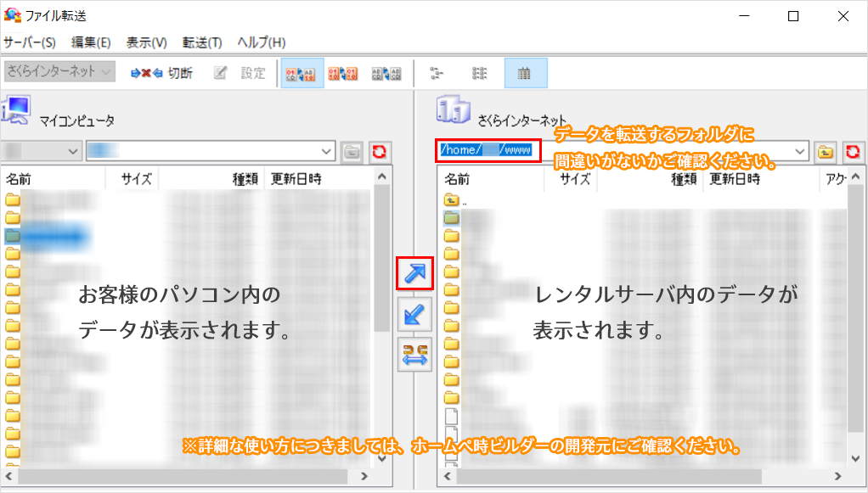Open the サーバー(S) menu
Screen dimensions: 868x493
pyautogui.click(x=29, y=42)
